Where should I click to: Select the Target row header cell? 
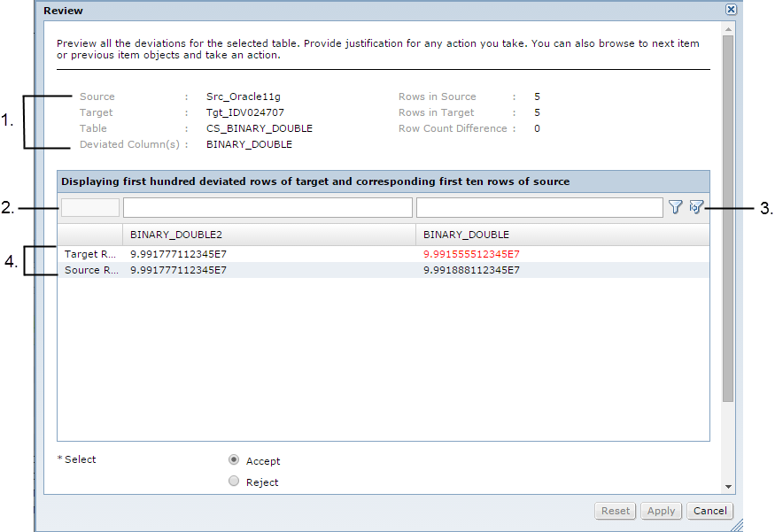coord(90,254)
